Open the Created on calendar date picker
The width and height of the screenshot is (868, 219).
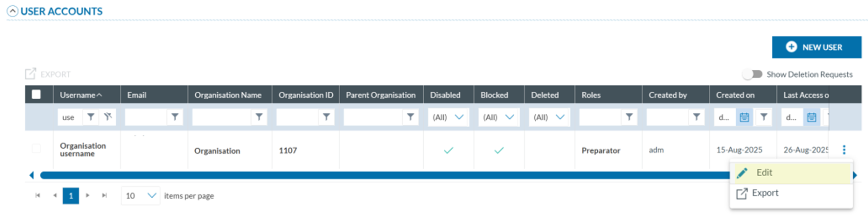pos(744,118)
